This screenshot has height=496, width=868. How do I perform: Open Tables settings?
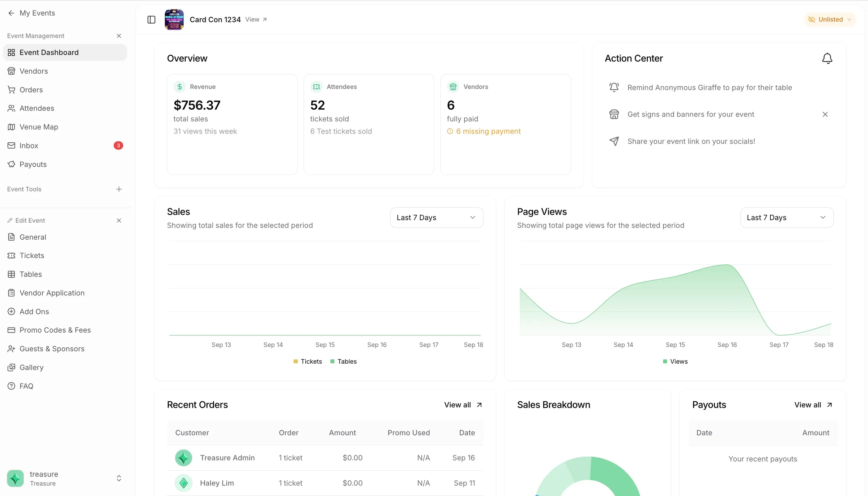[x=65, y=274]
